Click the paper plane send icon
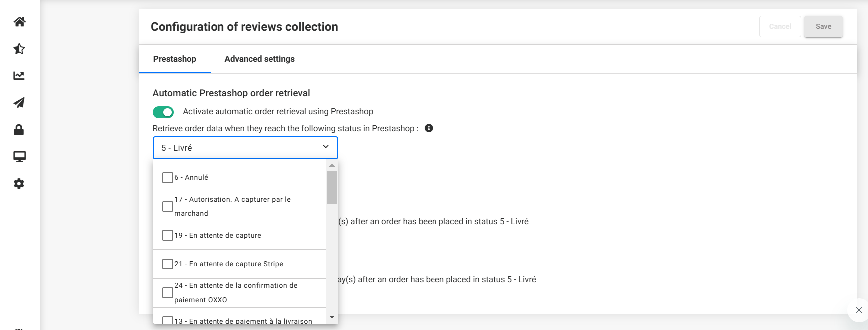Viewport: 868px width, 330px height. 19,103
